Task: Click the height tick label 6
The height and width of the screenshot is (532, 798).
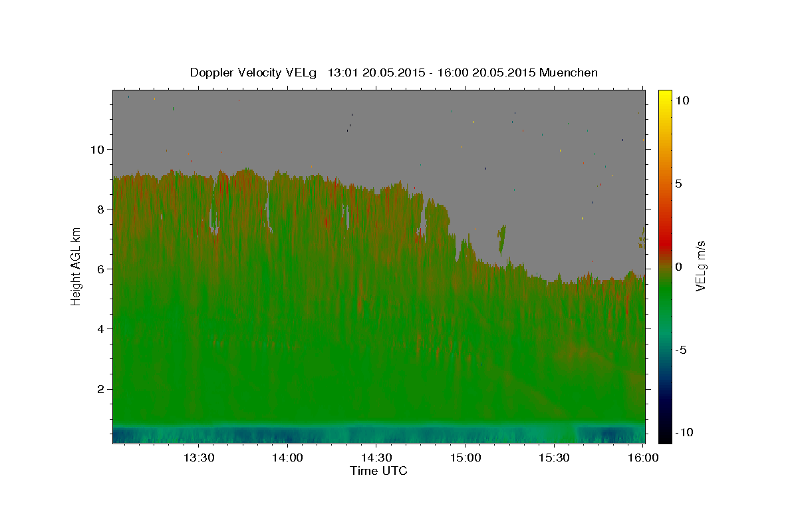Action: [101, 269]
